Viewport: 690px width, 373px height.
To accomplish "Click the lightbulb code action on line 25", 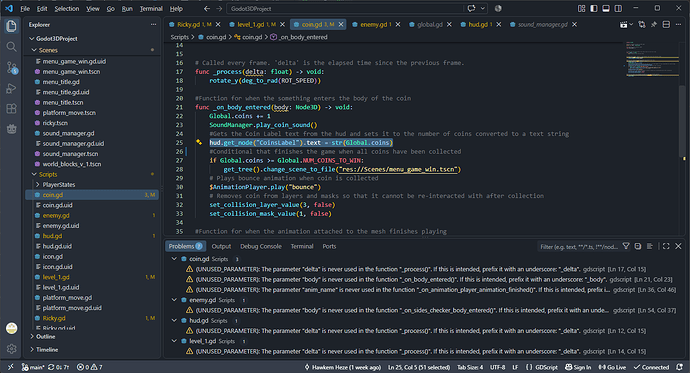I will (199, 142).
